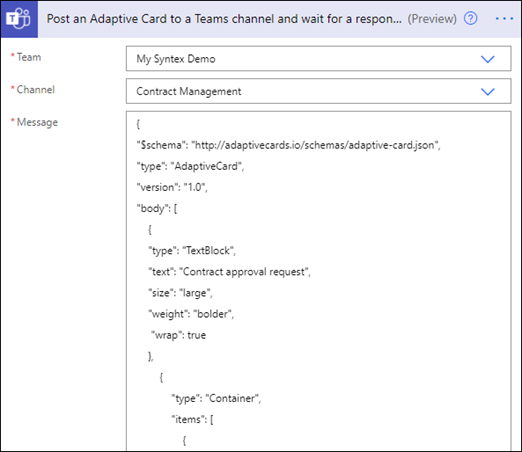
Task: Click the "weight": "bolder" line
Action: pos(191,314)
